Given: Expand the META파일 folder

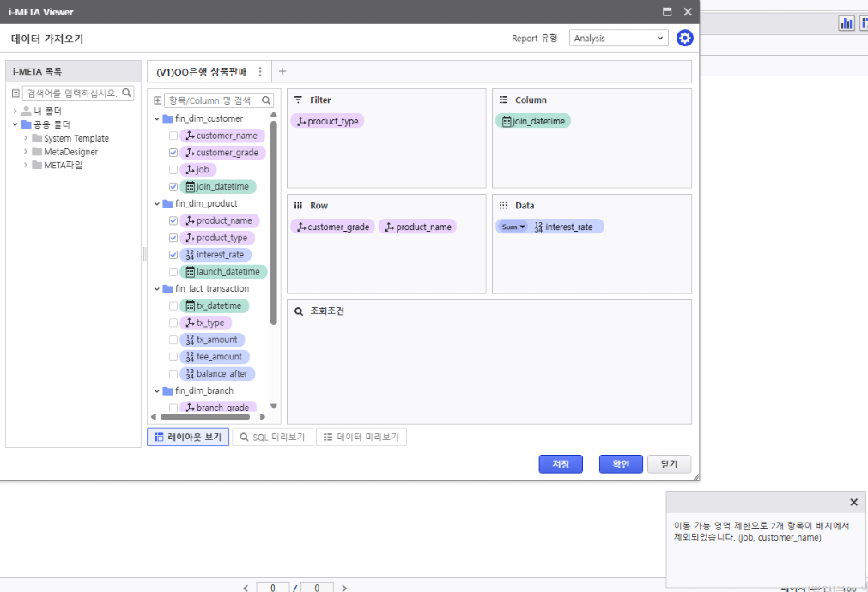Looking at the screenshot, I should click(26, 165).
